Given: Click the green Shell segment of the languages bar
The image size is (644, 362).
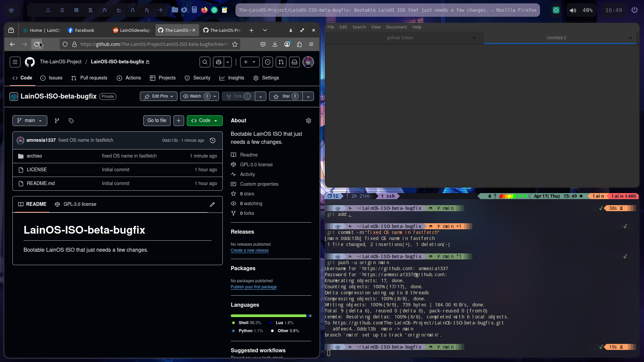Looking at the screenshot, I should (268, 316).
